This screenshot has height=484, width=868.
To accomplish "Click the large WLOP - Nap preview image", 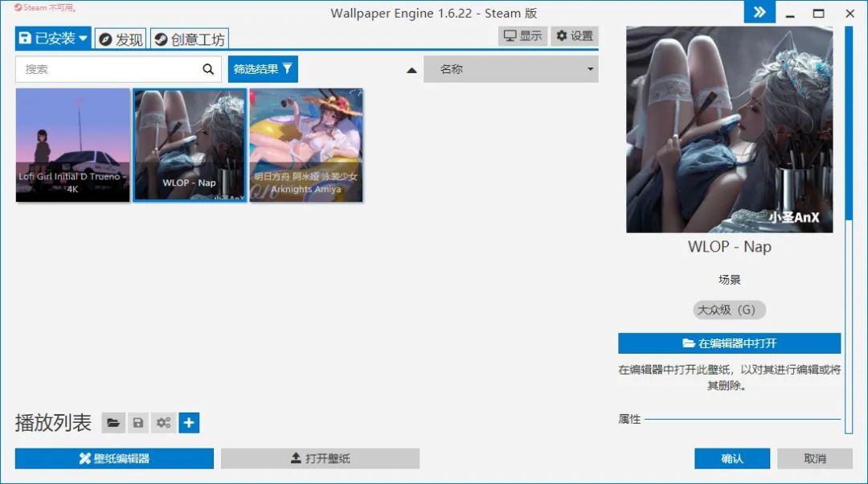I will click(729, 129).
